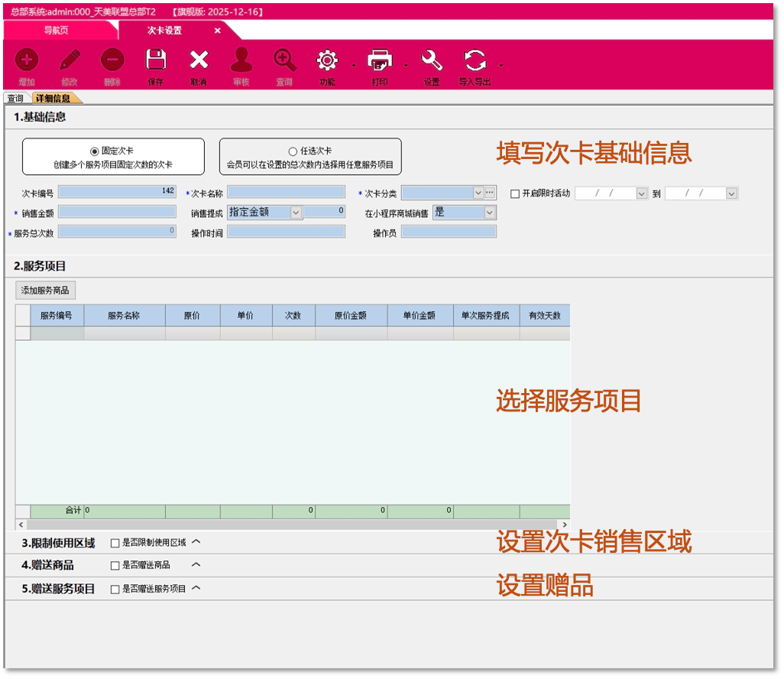The height and width of the screenshot is (679, 784).
Task: Open the 功能 gear icon
Action: (328, 60)
